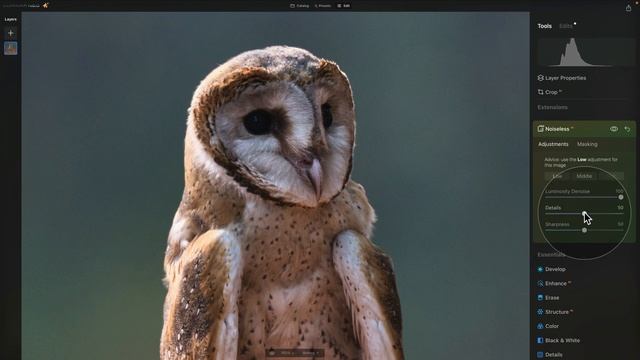This screenshot has width=640, height=360.
Task: Expand the Erase tool
Action: [x=552, y=298]
